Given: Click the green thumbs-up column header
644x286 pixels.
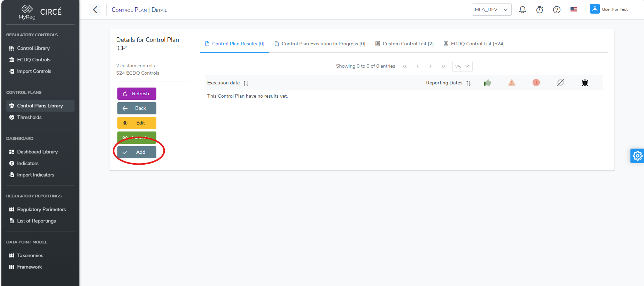Looking at the screenshot, I should tap(487, 83).
